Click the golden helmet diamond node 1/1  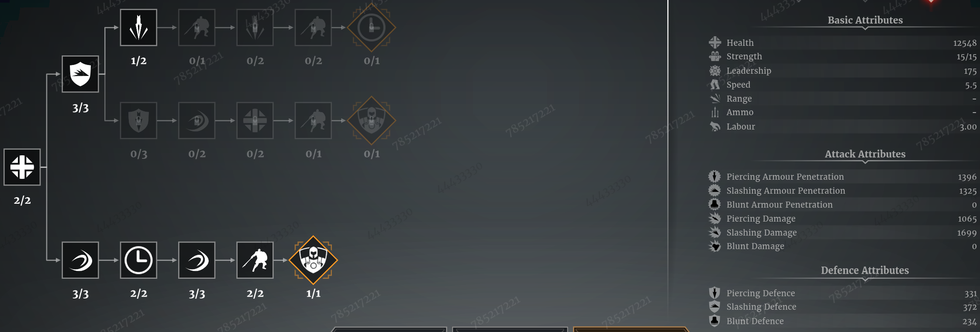point(313,260)
